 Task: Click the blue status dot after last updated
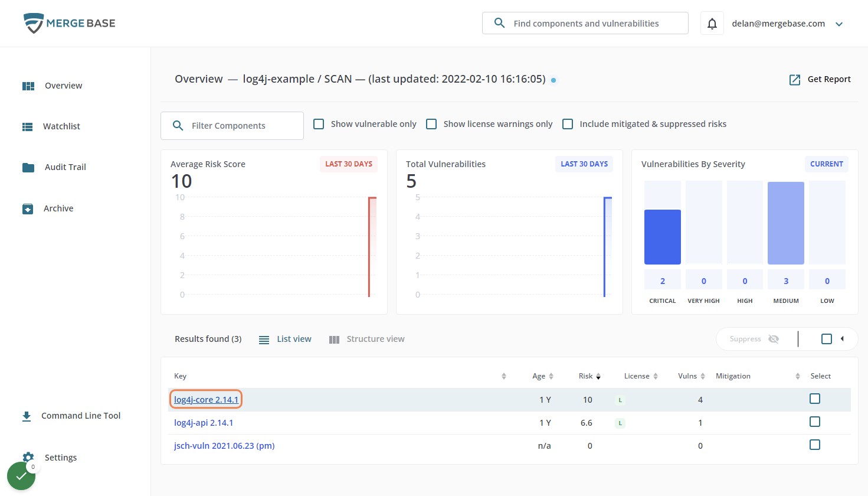point(553,80)
